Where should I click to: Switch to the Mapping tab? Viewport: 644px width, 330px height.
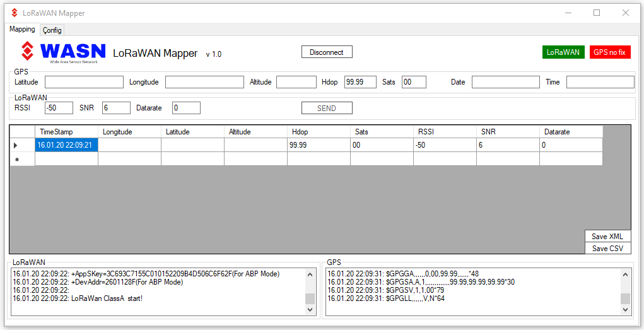23,29
